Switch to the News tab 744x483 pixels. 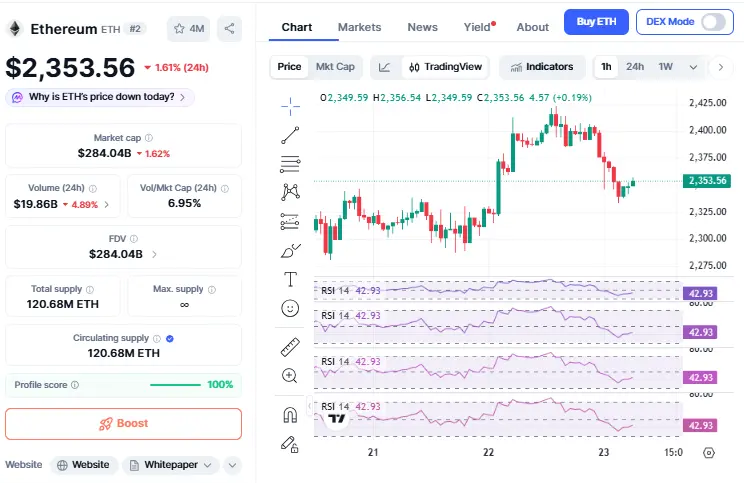(x=422, y=27)
